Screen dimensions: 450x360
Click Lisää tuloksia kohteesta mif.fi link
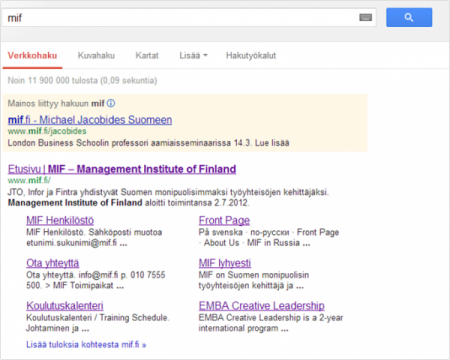pyautogui.click(x=86, y=344)
